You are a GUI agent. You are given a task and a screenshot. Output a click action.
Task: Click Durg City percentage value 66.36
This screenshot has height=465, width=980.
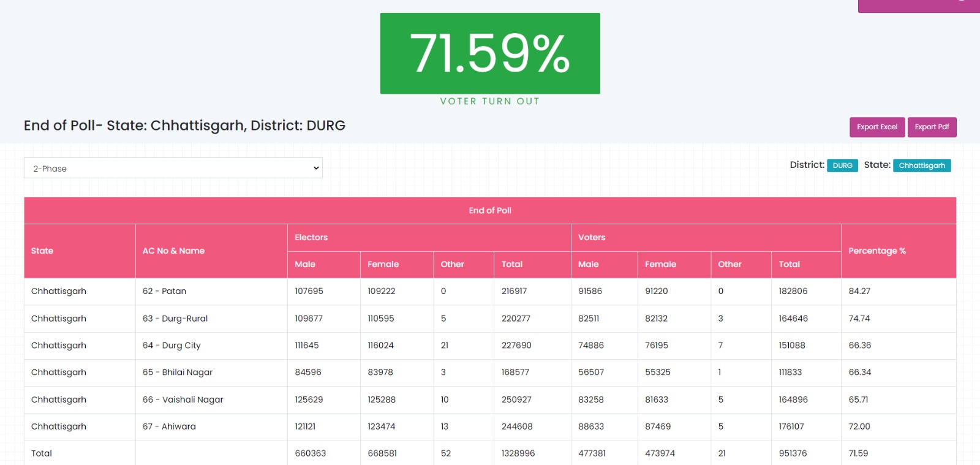click(x=860, y=346)
